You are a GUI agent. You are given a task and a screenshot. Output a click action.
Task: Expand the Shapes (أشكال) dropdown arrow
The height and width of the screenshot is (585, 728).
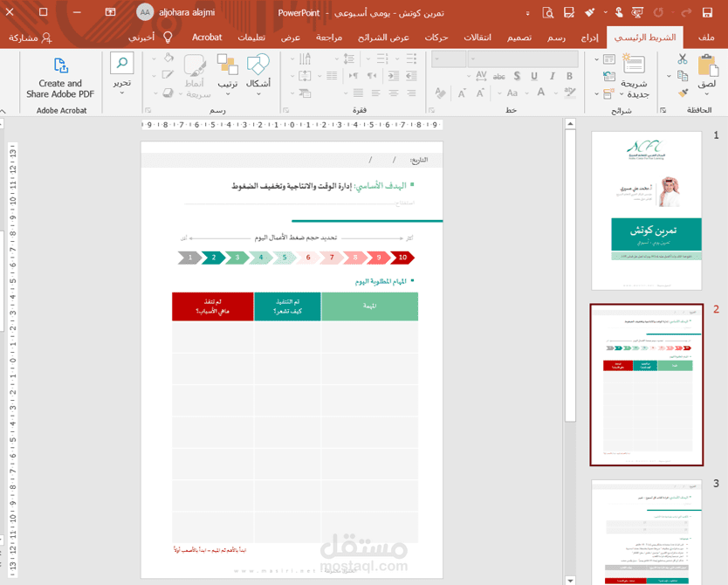click(258, 94)
